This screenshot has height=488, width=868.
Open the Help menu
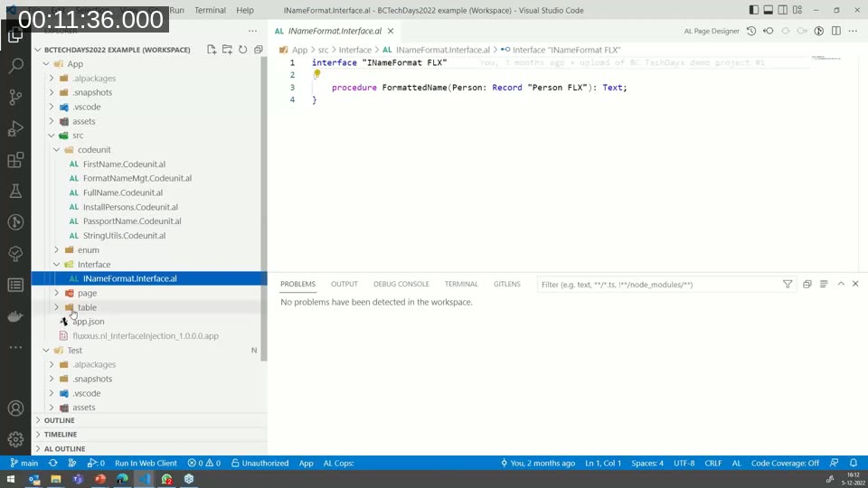[245, 10]
